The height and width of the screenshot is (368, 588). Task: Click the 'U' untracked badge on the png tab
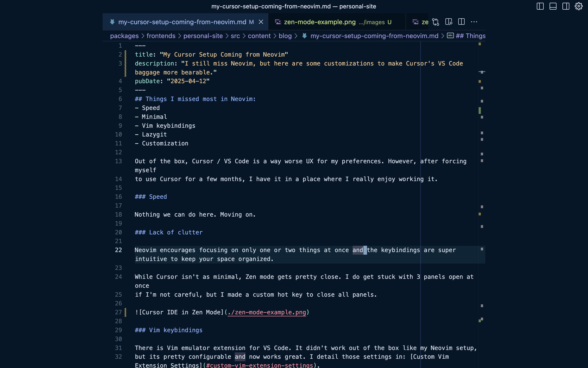(389, 22)
